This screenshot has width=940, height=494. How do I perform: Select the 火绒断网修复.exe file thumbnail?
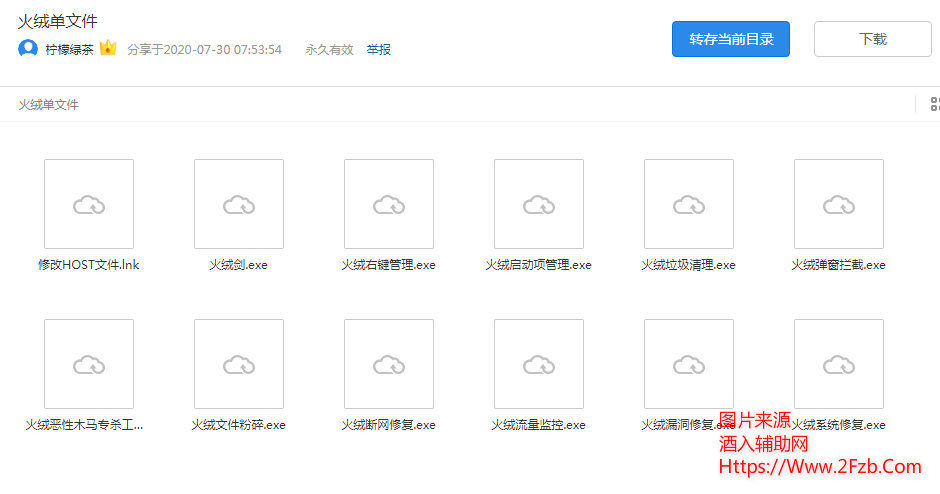(389, 364)
